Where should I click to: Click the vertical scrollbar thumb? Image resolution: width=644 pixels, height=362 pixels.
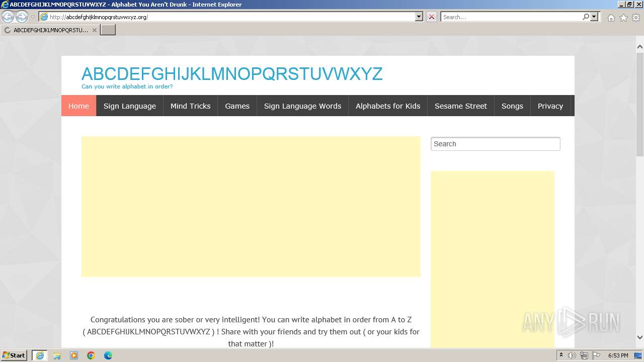[x=640, y=104]
